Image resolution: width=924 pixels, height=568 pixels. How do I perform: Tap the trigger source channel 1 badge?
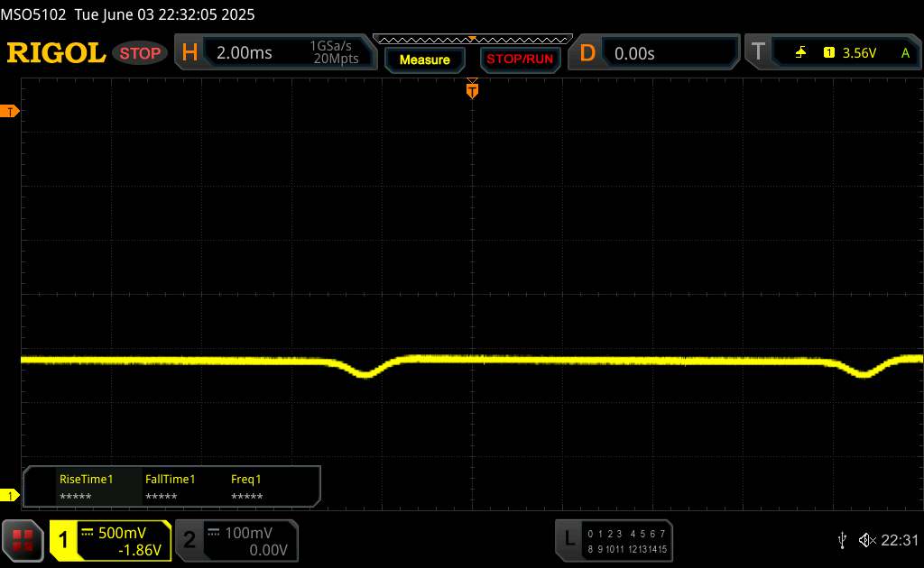tap(829, 53)
